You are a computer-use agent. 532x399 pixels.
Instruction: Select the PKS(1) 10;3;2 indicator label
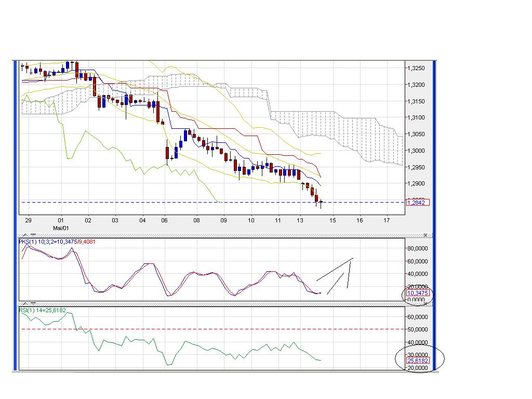pos(57,242)
